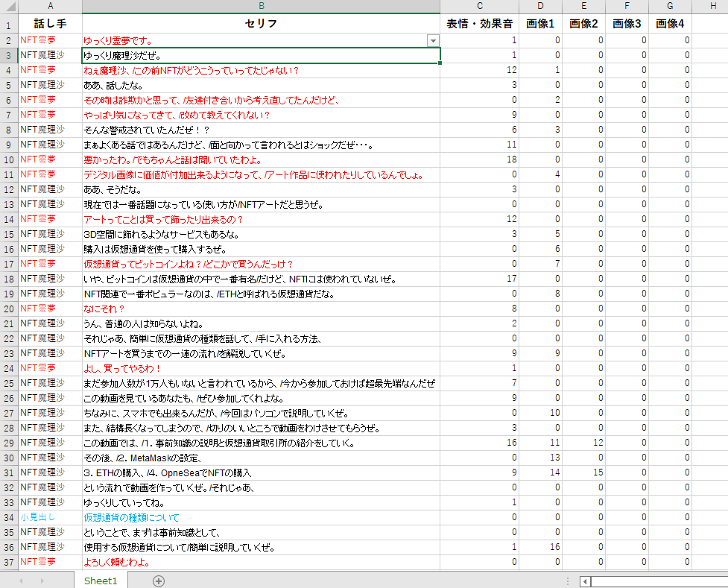The width and height of the screenshot is (728, 588).
Task: Select column E header
Action: 583,6
